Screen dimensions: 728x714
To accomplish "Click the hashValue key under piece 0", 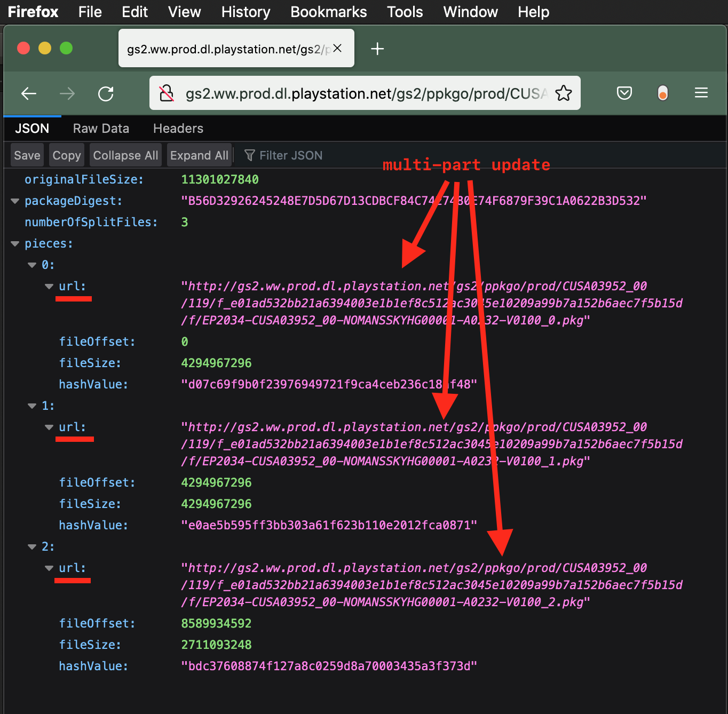I will (x=93, y=385).
